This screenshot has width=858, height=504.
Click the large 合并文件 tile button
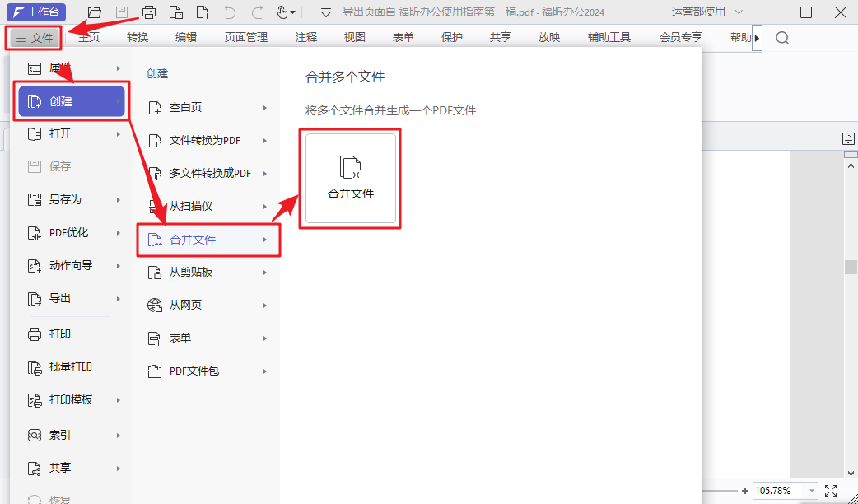(351, 179)
